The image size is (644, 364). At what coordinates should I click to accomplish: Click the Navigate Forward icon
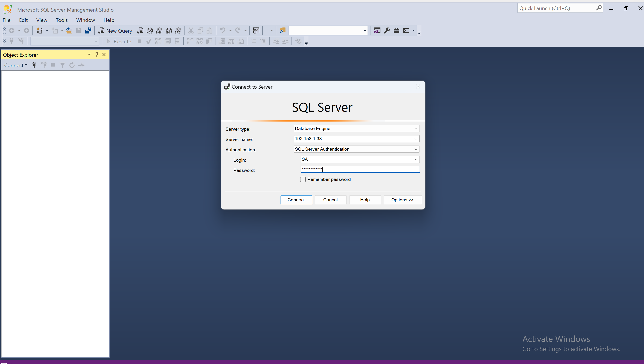[26, 31]
